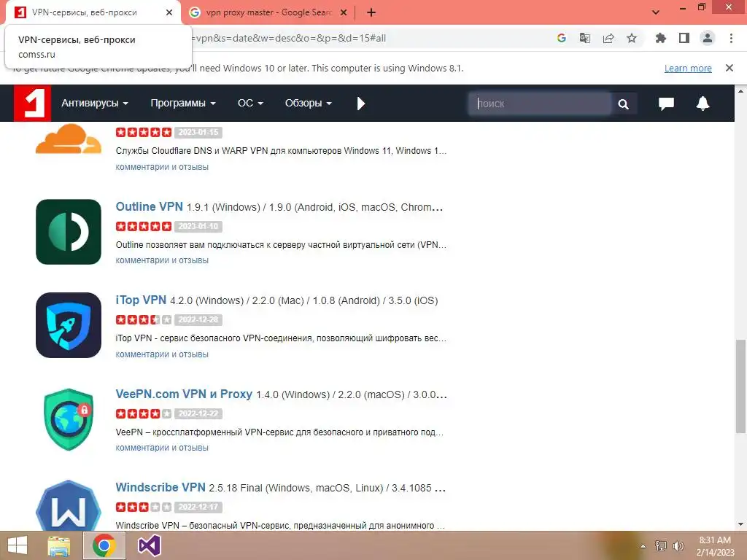
Task: Open the VeePN.com VPN и Proxy link
Action: pos(184,394)
